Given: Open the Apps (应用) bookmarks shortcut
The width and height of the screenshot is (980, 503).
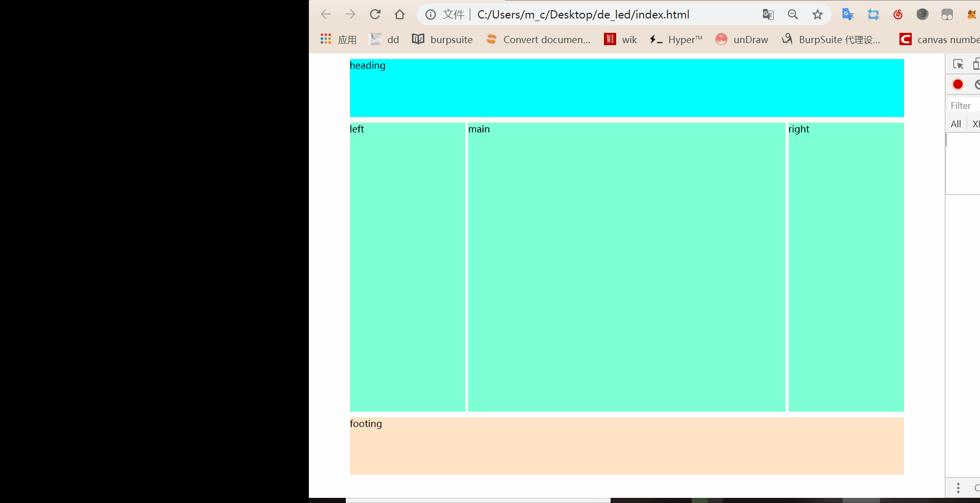Looking at the screenshot, I should [338, 40].
